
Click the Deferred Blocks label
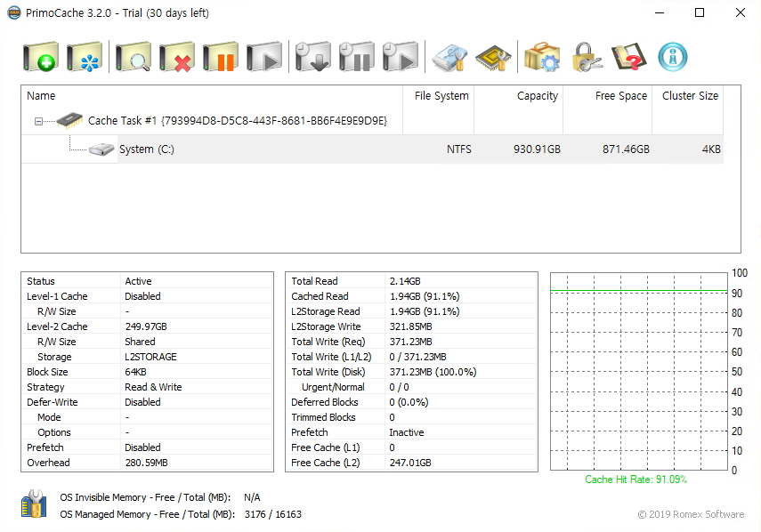(325, 402)
